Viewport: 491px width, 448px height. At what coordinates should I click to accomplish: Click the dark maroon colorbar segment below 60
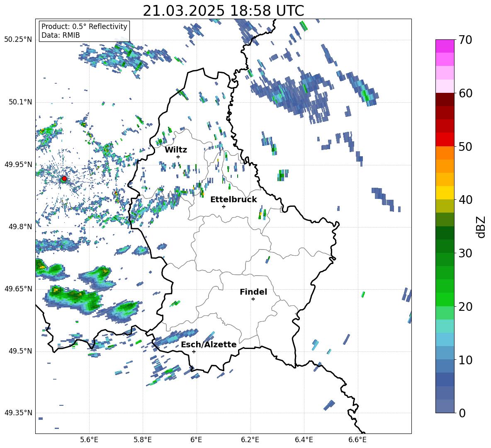[x=445, y=99]
